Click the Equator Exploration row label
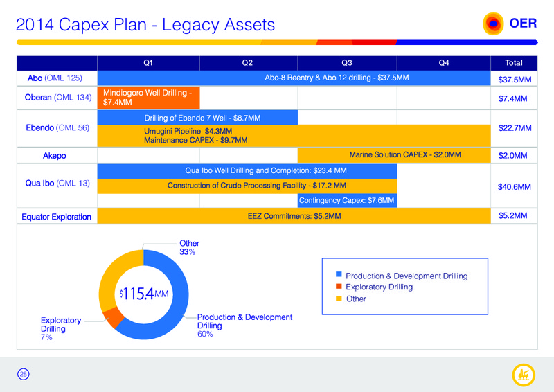Screen dimensions: 554x392 [57, 217]
